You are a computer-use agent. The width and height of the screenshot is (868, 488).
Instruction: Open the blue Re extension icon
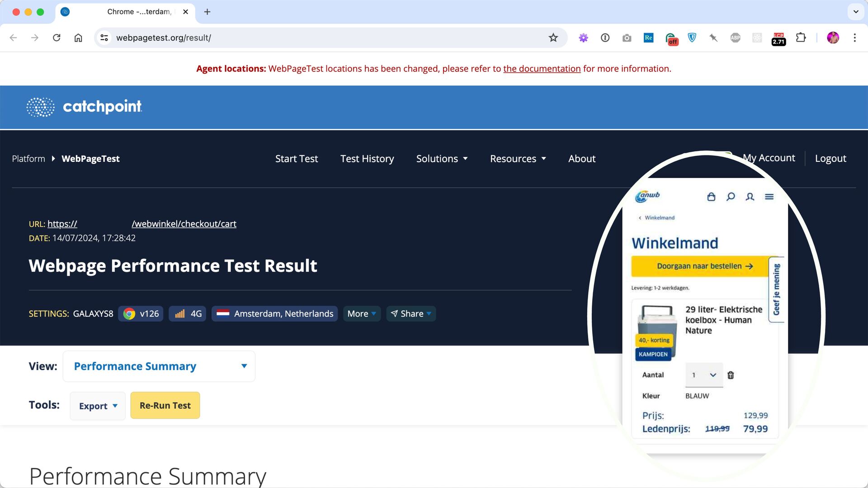click(x=648, y=38)
